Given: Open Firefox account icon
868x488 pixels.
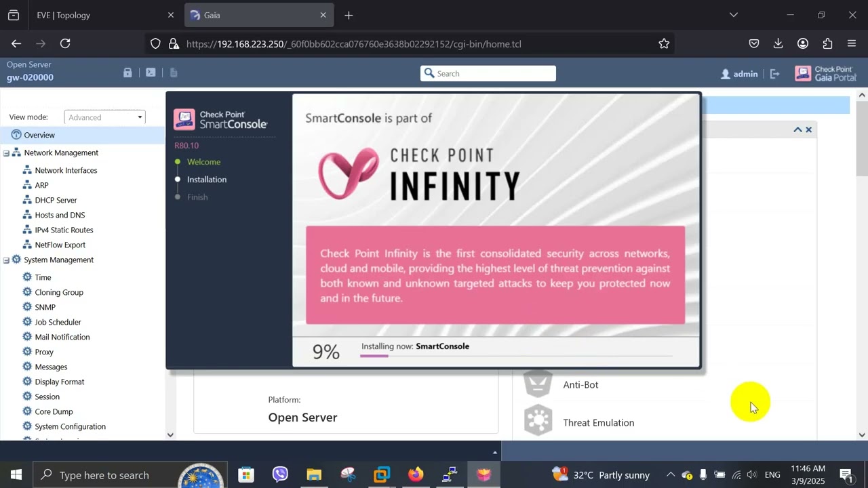Looking at the screenshot, I should 803,43.
